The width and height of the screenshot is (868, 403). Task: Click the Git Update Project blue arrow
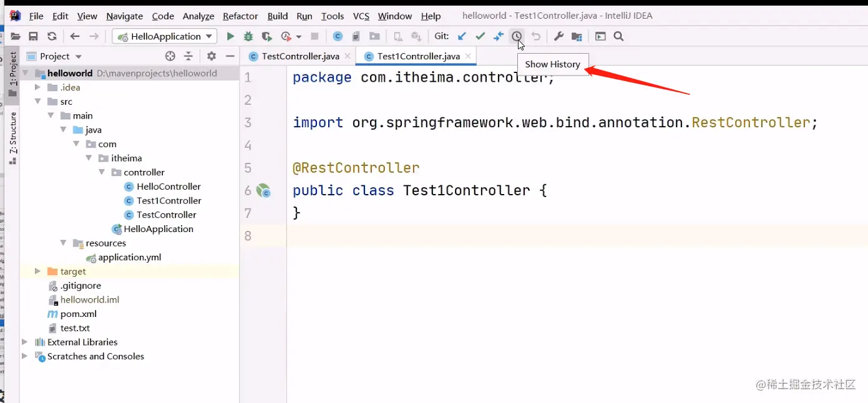click(462, 37)
